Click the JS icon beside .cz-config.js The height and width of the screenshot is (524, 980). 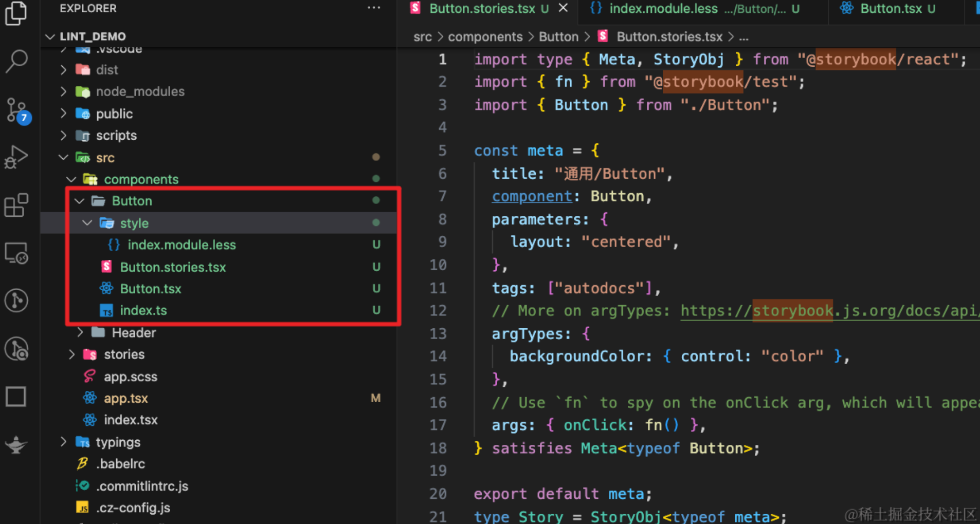click(x=82, y=508)
